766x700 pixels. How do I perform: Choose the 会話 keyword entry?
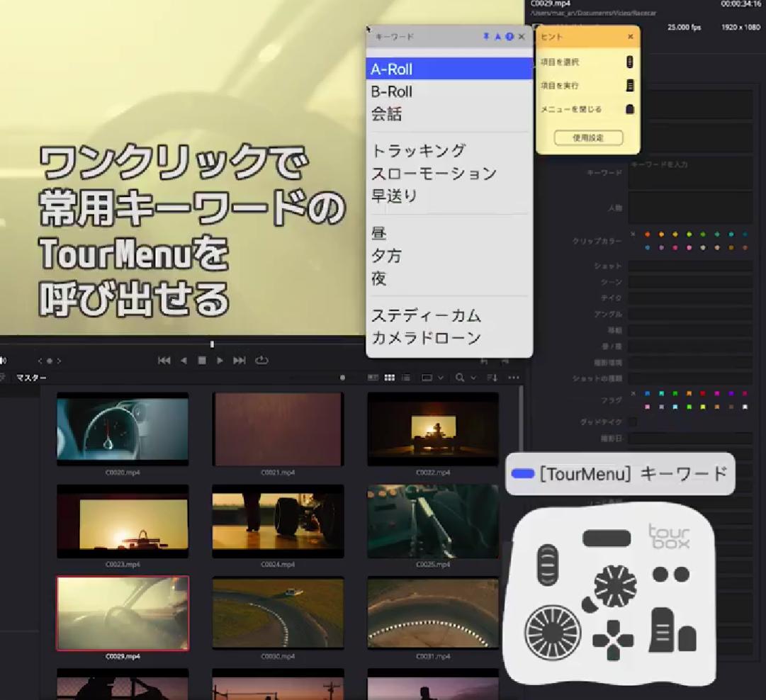449,114
